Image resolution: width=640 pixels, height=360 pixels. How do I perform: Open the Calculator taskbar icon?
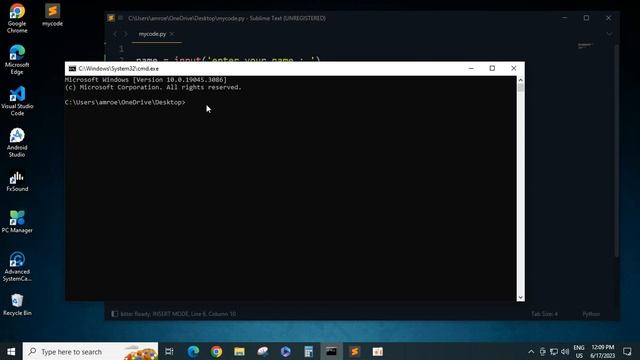309,351
